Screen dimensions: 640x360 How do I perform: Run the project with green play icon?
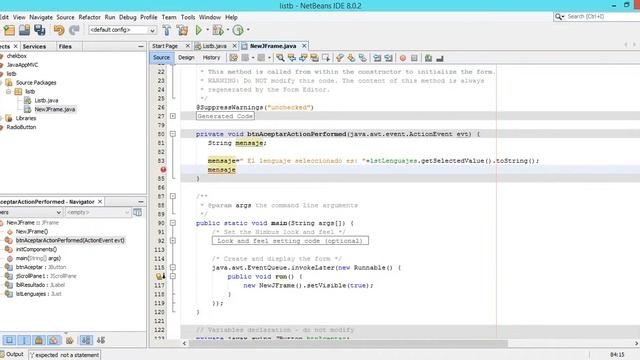199,30
